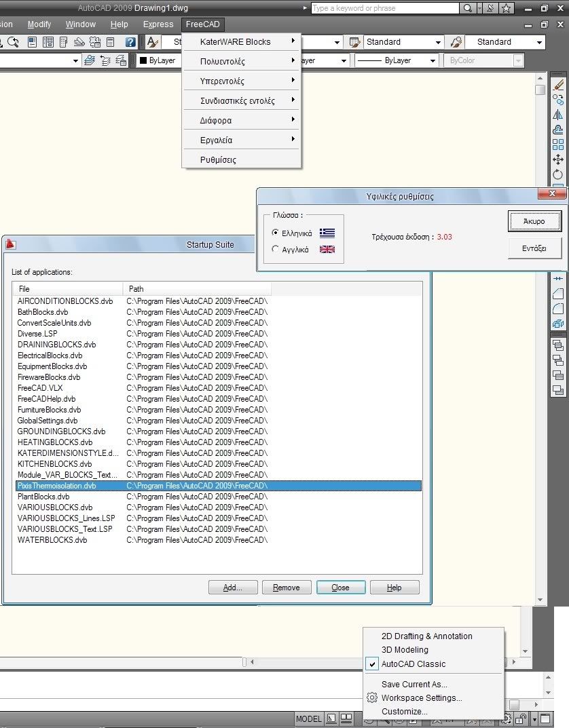Click the Remove button in Startup Suite
This screenshot has height=728, width=569.
point(287,588)
